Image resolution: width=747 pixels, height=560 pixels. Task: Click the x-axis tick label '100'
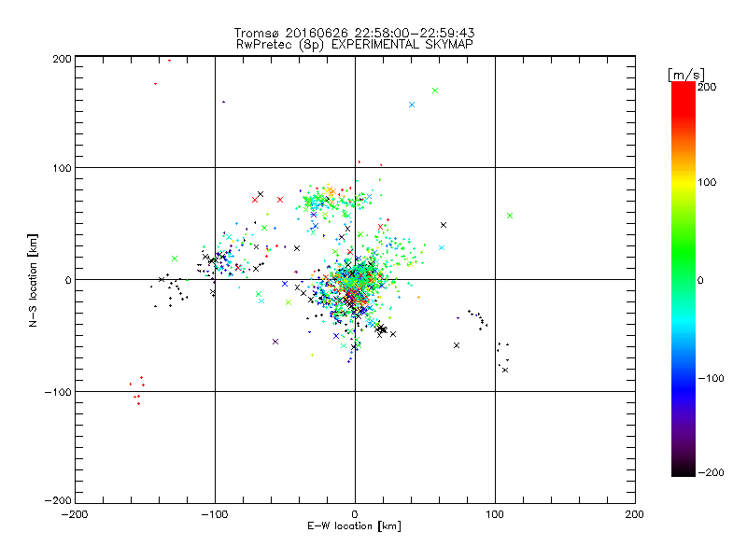[495, 514]
